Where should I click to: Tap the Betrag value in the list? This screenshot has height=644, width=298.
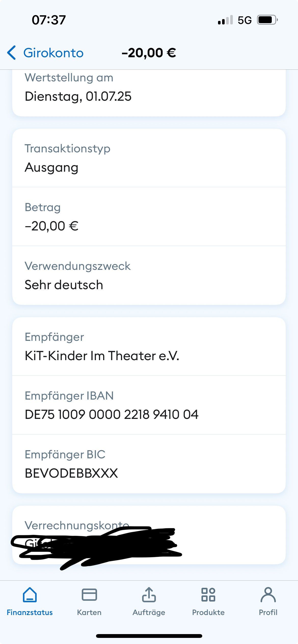[x=52, y=226]
